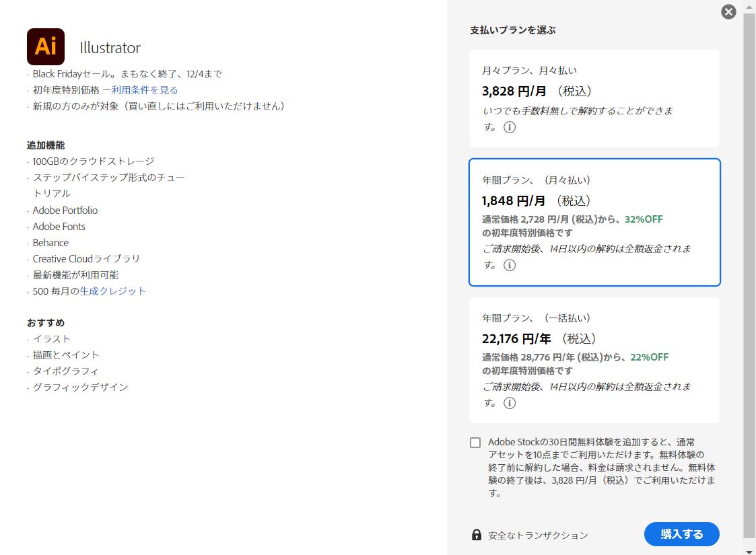
Task: Enable the Adobe Stock 30日間無料体験 checkbox
Action: (x=475, y=443)
